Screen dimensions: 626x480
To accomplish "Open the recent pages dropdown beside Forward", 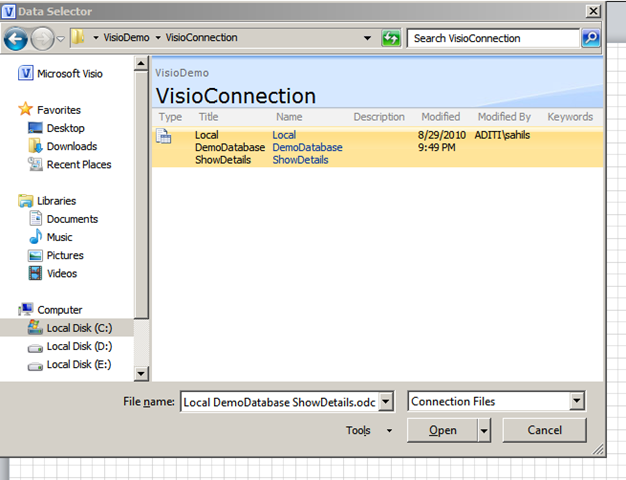I will pos(61,39).
